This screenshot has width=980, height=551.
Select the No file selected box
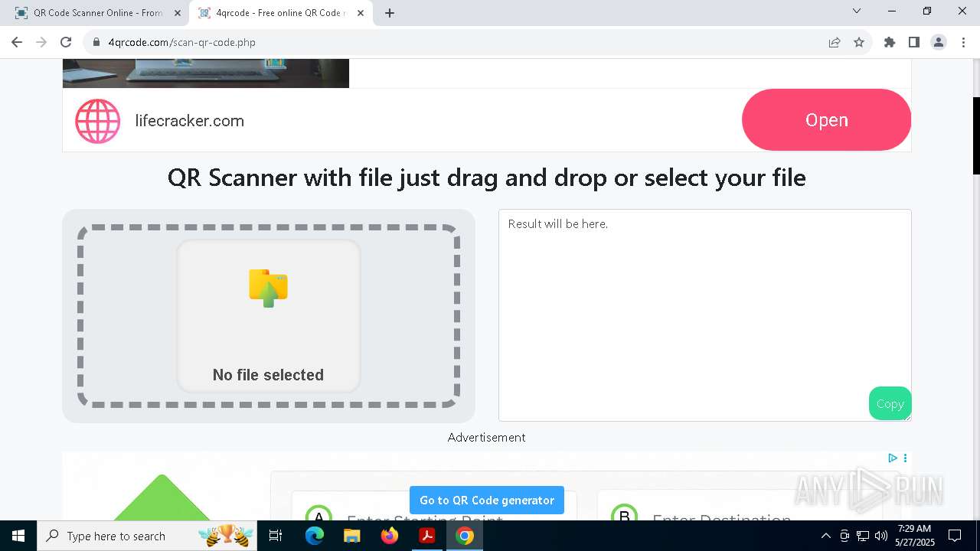click(x=268, y=315)
